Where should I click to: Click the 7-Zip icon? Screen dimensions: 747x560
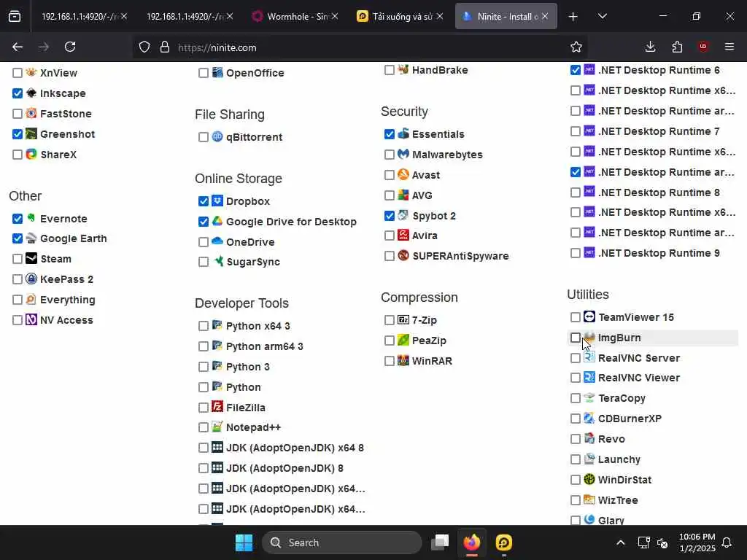point(403,319)
